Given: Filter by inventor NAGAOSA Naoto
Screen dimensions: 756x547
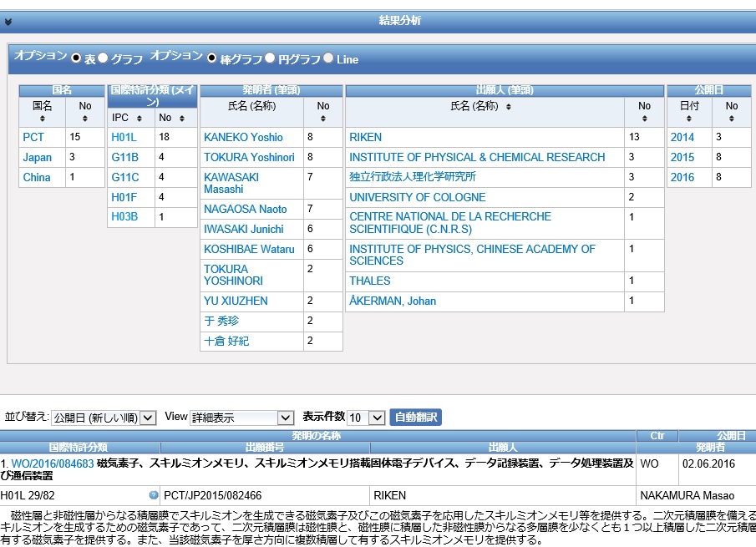Looking at the screenshot, I should (x=246, y=209).
